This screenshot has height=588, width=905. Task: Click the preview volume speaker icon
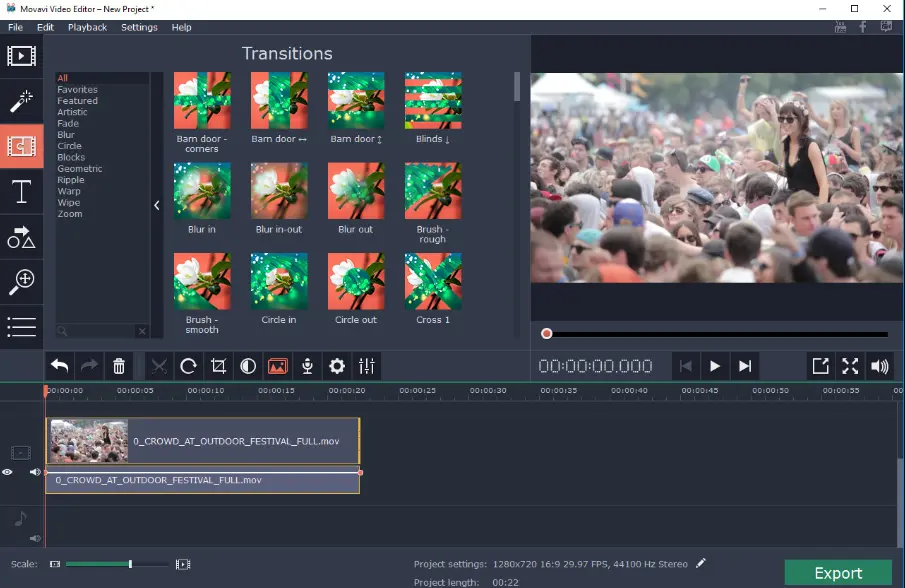pos(880,366)
